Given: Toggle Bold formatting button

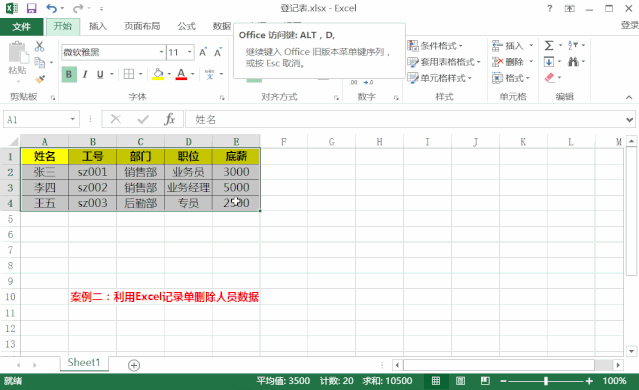Looking at the screenshot, I should tap(69, 74).
